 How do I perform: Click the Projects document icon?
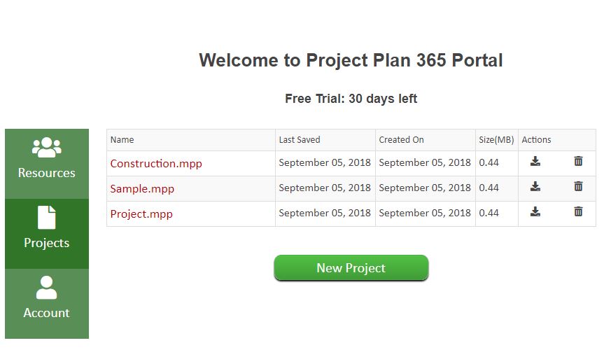47,217
